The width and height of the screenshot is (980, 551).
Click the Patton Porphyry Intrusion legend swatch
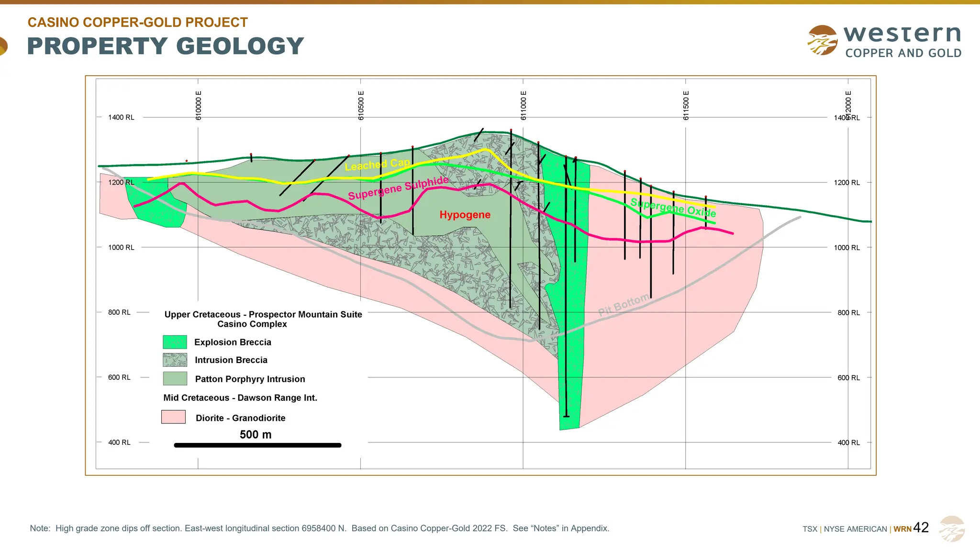pos(175,378)
